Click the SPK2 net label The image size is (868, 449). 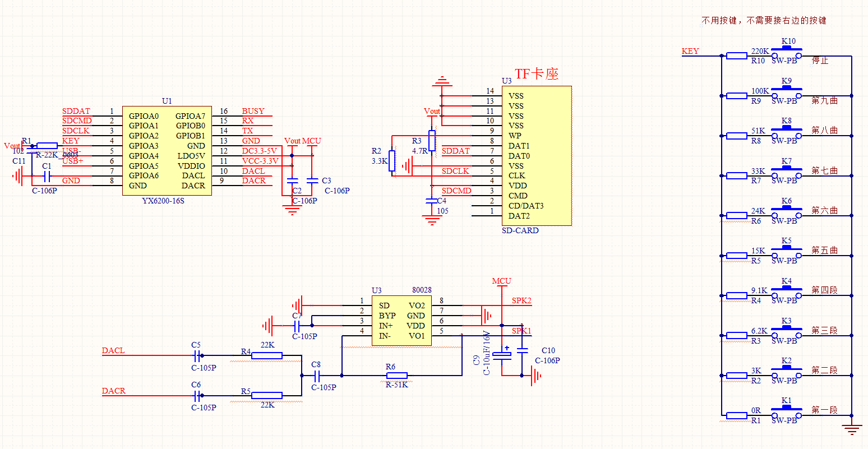coord(521,301)
